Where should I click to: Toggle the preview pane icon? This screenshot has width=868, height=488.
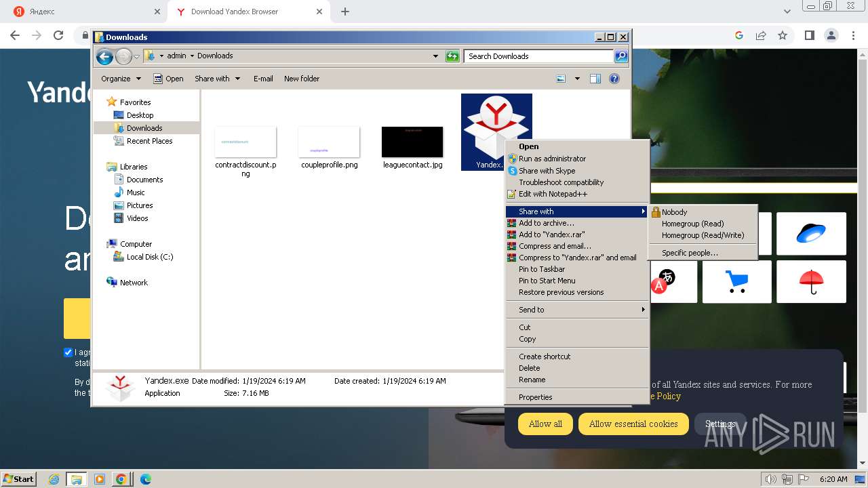tap(595, 79)
